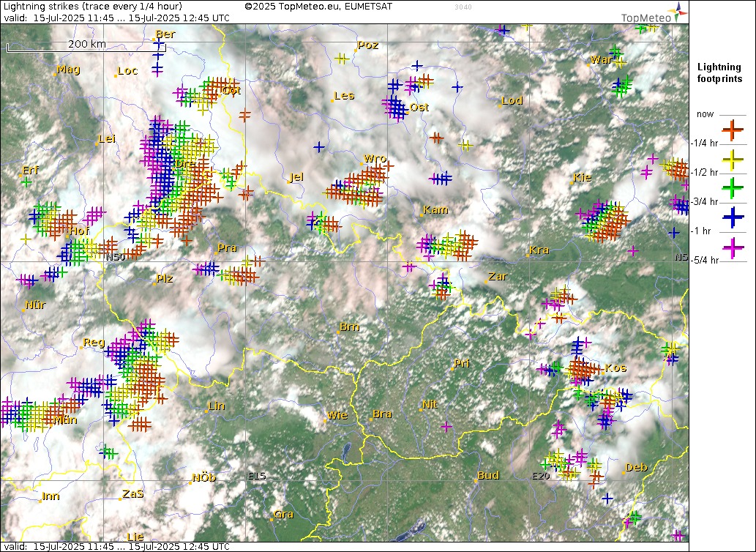Click the 'Lie' city label
This screenshot has width=756, height=552.
(x=135, y=537)
